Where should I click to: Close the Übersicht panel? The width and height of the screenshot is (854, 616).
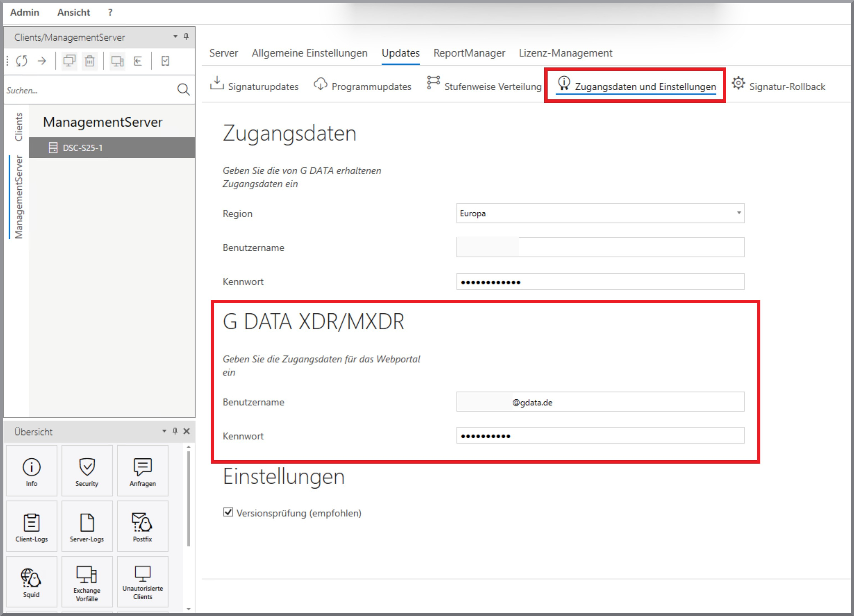click(186, 431)
